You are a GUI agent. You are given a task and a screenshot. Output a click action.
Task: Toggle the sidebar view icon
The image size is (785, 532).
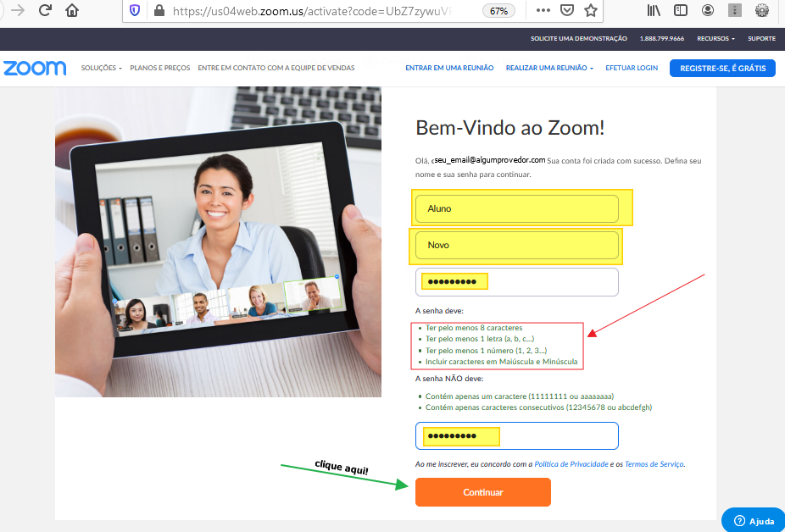pyautogui.click(x=681, y=10)
